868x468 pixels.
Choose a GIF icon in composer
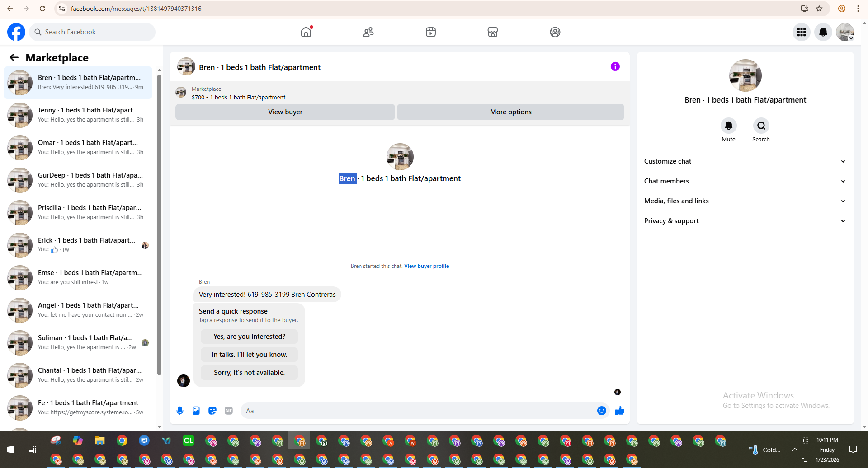(229, 411)
